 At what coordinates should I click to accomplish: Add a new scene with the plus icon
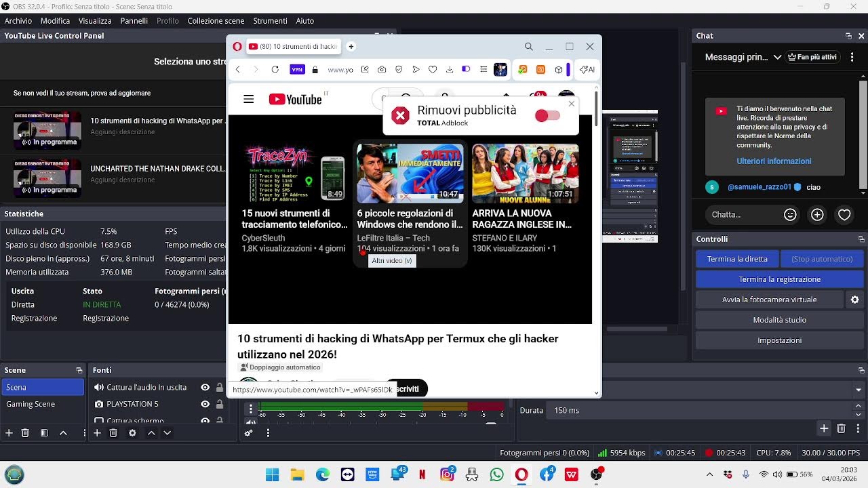(9, 432)
